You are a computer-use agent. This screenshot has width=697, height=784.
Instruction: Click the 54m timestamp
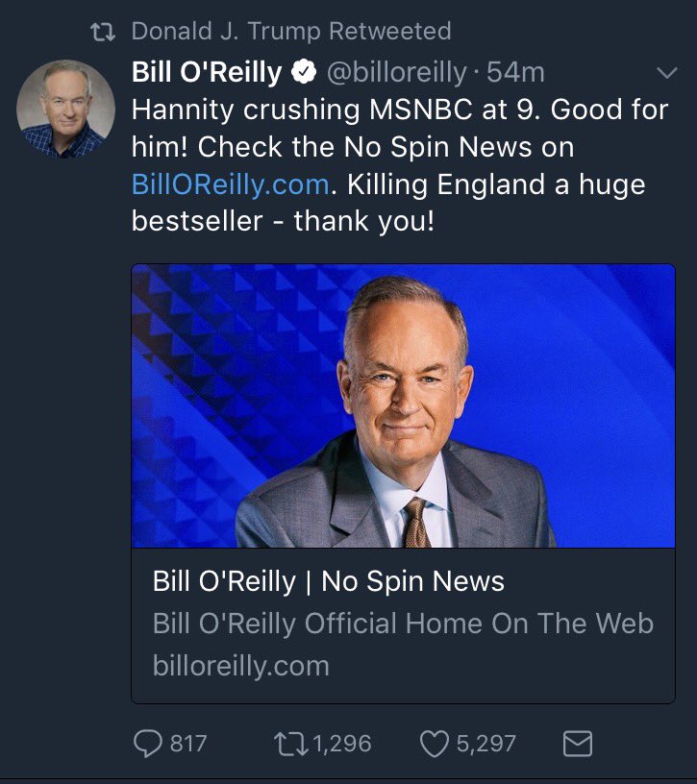pyautogui.click(x=516, y=73)
